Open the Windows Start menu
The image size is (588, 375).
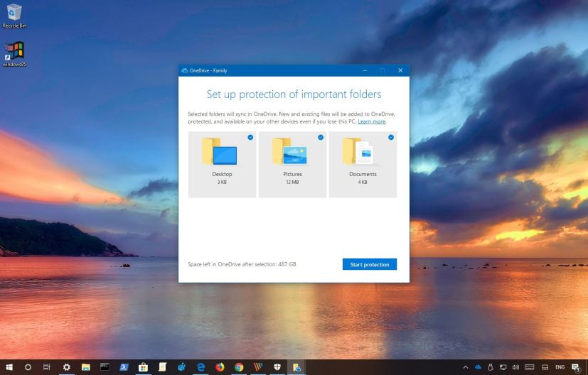(x=9, y=367)
